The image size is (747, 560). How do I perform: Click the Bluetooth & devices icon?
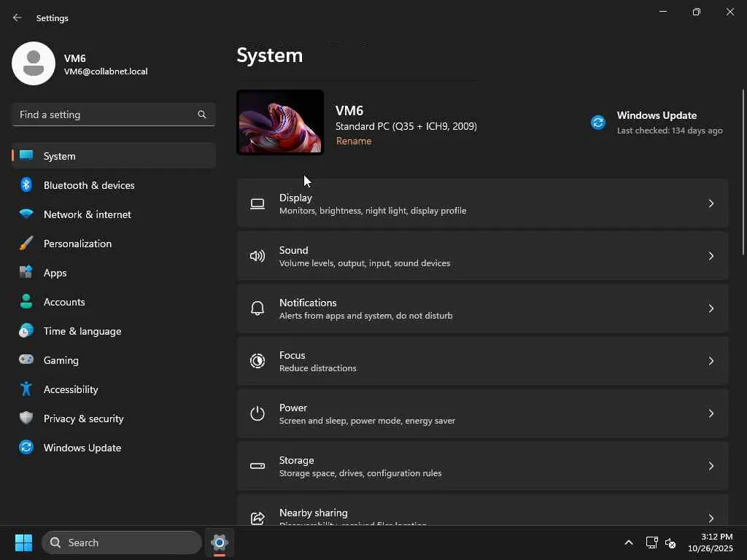click(x=26, y=185)
